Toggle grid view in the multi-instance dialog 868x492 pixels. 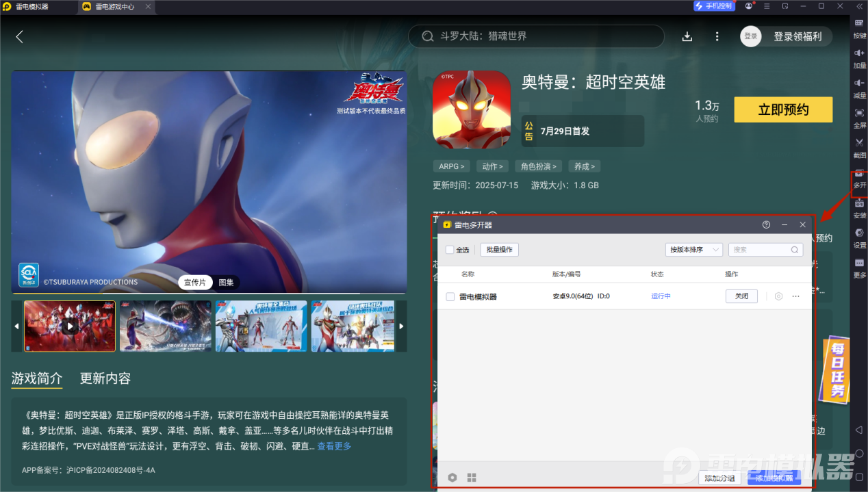click(471, 478)
